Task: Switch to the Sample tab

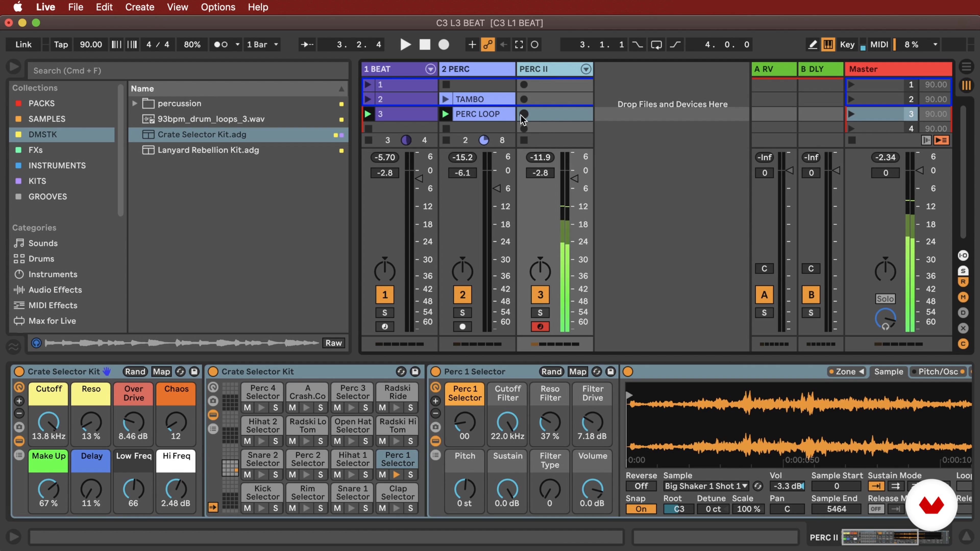Action: point(888,371)
